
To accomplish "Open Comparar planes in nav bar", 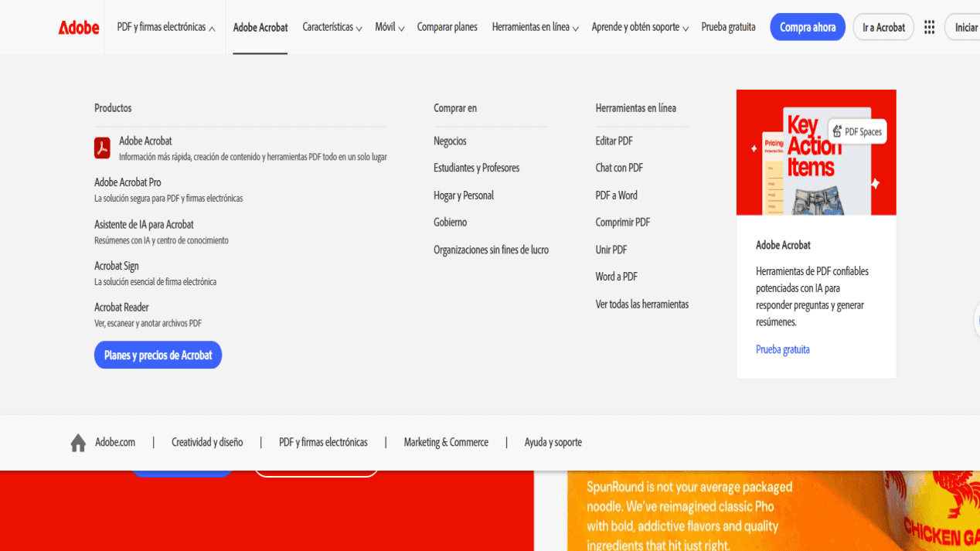I will click(x=447, y=27).
